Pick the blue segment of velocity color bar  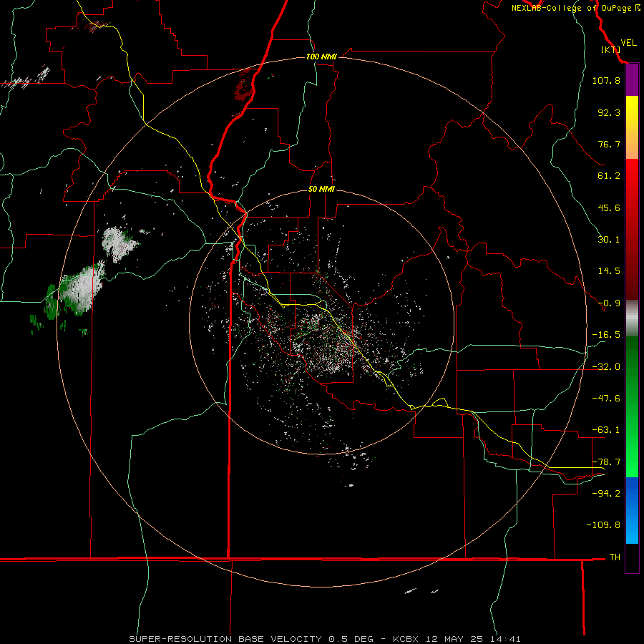632,510
